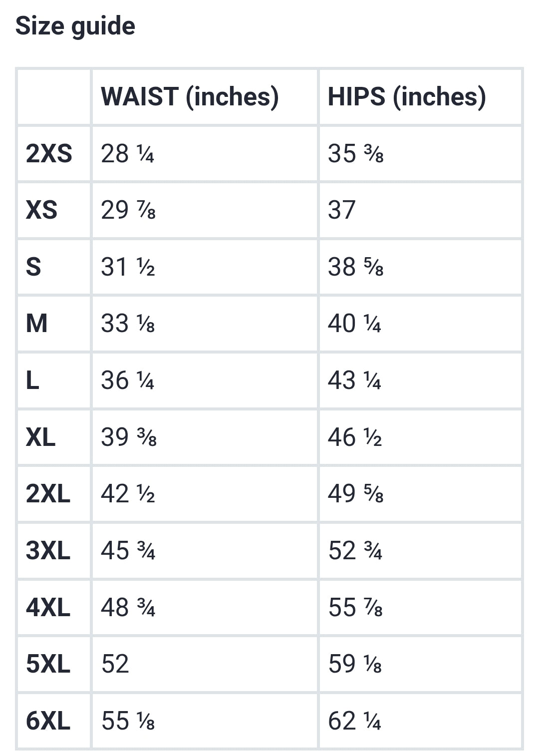Click the 2XS size row label
The width and height of the screenshot is (539, 756).
point(49,153)
